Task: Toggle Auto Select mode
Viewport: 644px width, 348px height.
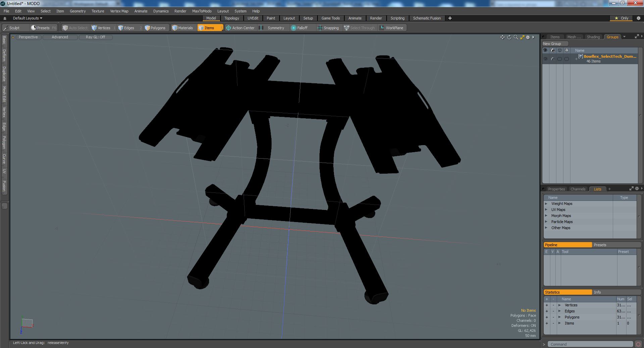Action: tap(75, 28)
